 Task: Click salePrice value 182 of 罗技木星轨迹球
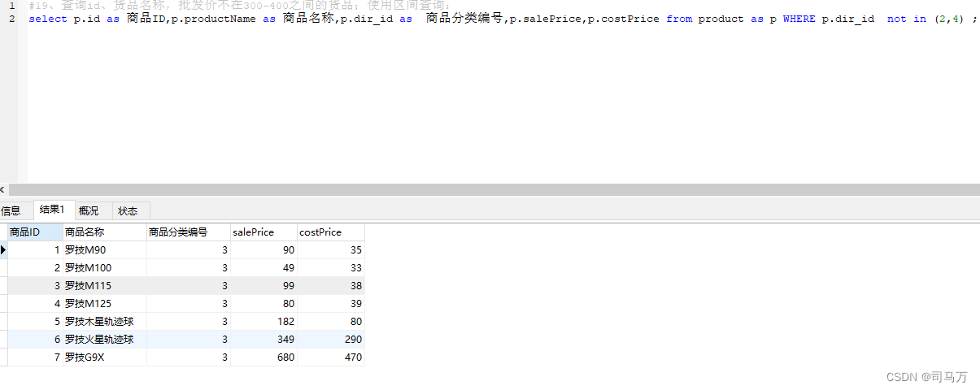pyautogui.click(x=264, y=322)
